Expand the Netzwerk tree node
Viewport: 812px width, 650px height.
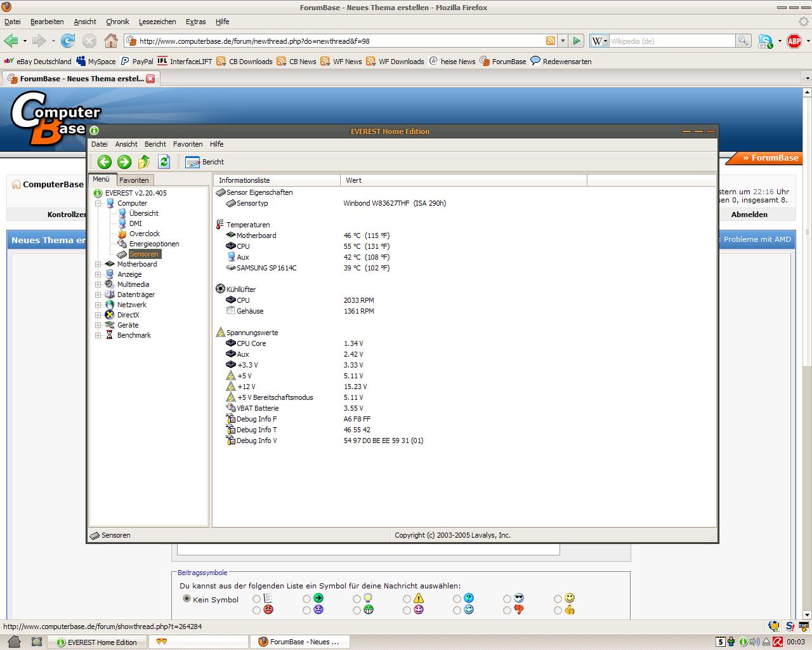pos(98,305)
